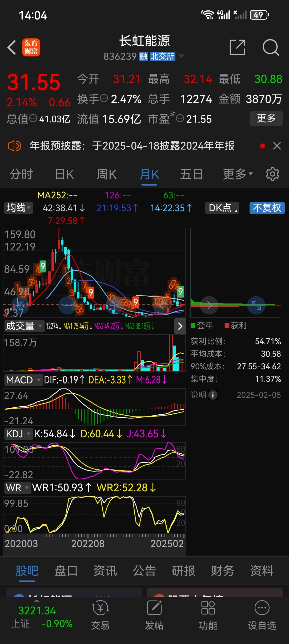Screen dimensions: 289x644
Task: Select 月K chart tab
Action: (149, 174)
